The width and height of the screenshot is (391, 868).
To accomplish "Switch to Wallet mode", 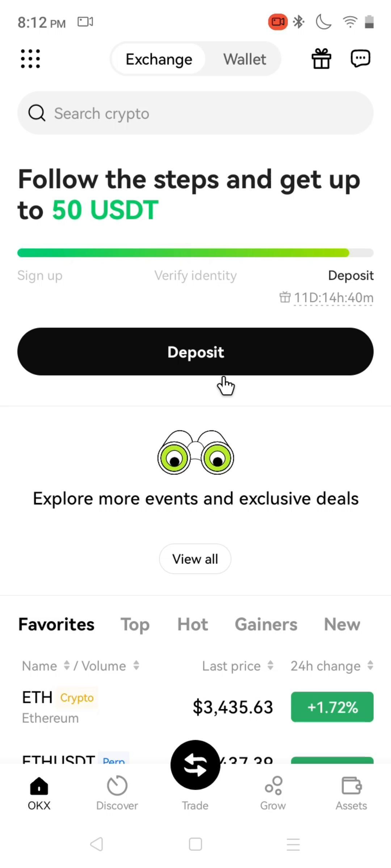I will [244, 59].
